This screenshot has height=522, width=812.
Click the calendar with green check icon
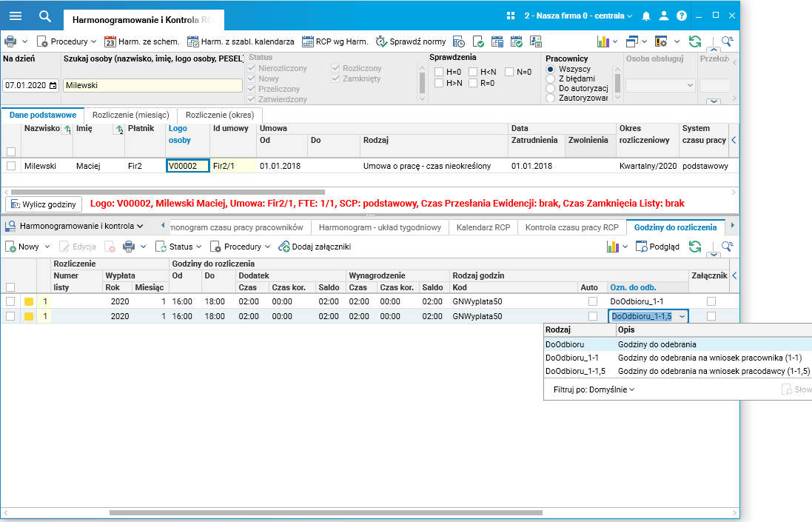pyautogui.click(x=517, y=41)
